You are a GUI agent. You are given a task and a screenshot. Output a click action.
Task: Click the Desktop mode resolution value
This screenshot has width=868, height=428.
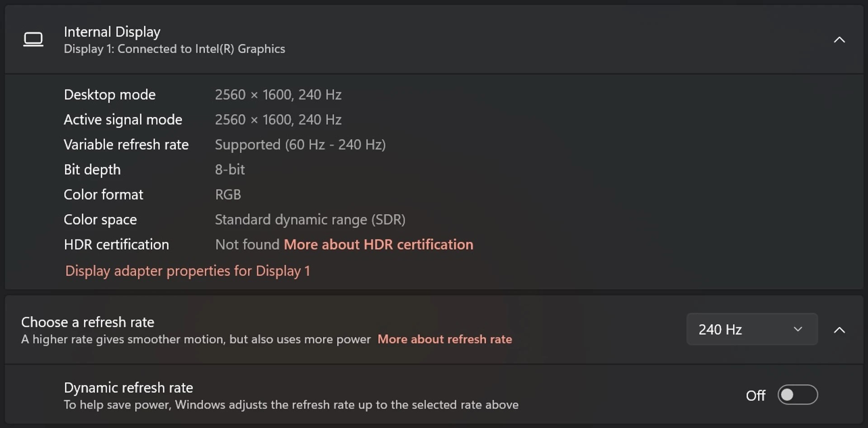pyautogui.click(x=278, y=94)
